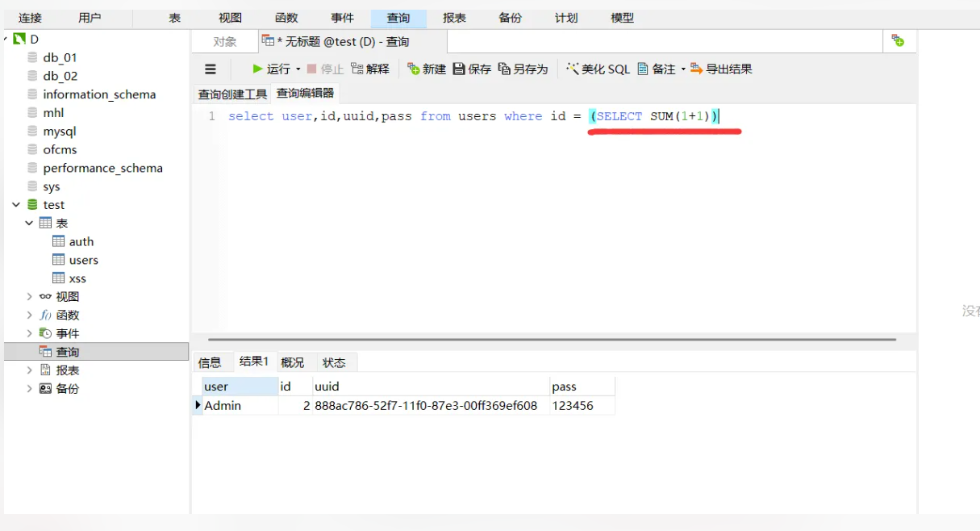Select the users table in sidebar
This screenshot has height=531, width=980.
[83, 259]
